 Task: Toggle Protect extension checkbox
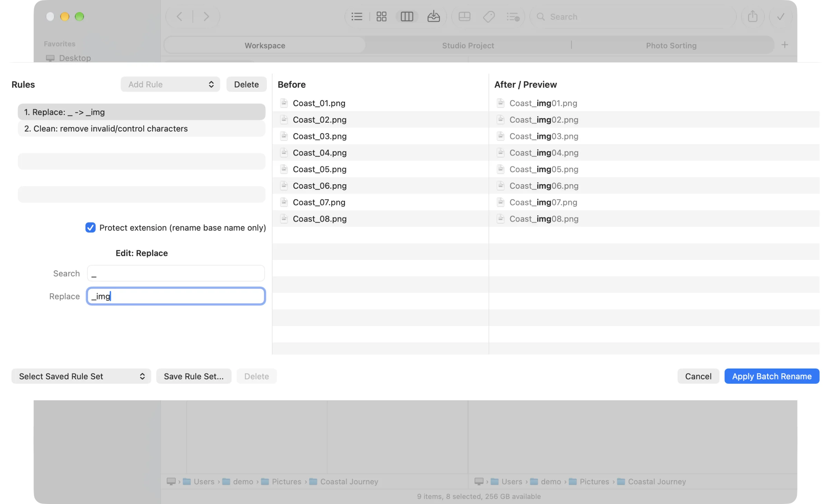(90, 227)
